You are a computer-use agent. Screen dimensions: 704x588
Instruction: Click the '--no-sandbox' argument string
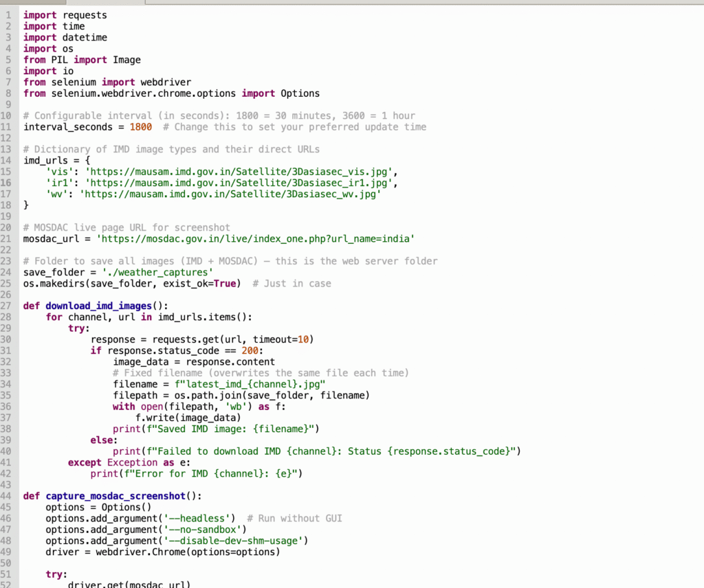203,530
